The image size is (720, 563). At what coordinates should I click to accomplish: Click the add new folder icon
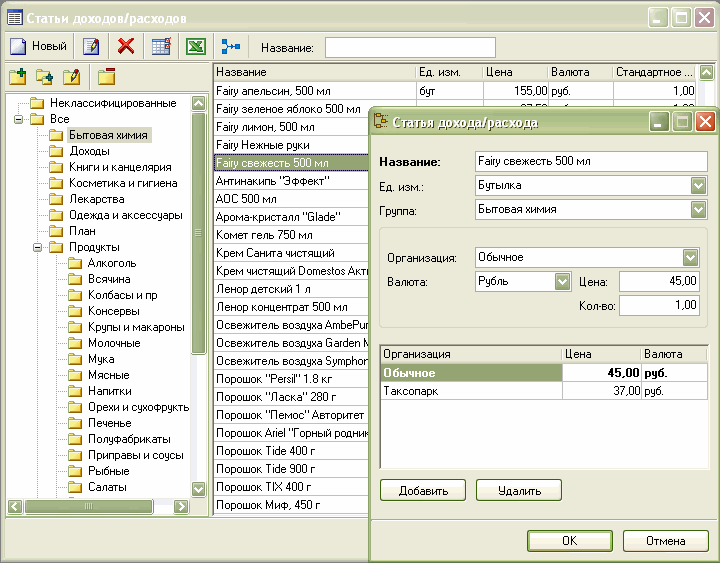pyautogui.click(x=17, y=77)
